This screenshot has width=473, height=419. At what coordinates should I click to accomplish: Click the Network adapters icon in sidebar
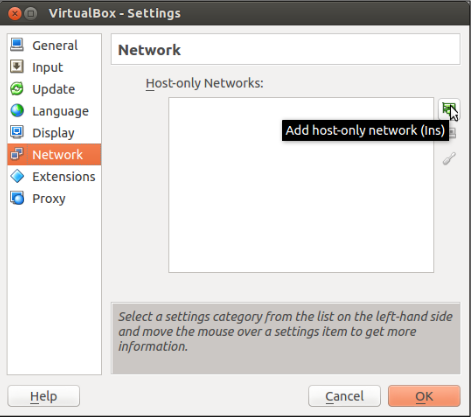[17, 154]
